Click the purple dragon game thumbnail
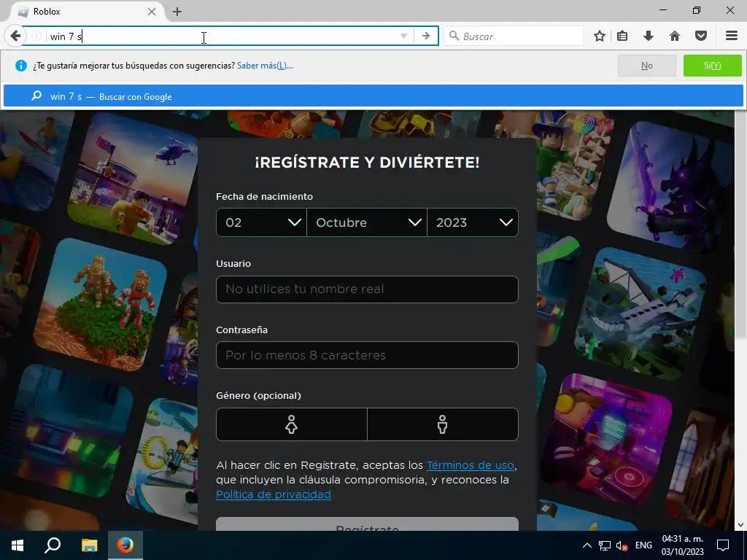The width and height of the screenshot is (747, 560). [x=672, y=186]
